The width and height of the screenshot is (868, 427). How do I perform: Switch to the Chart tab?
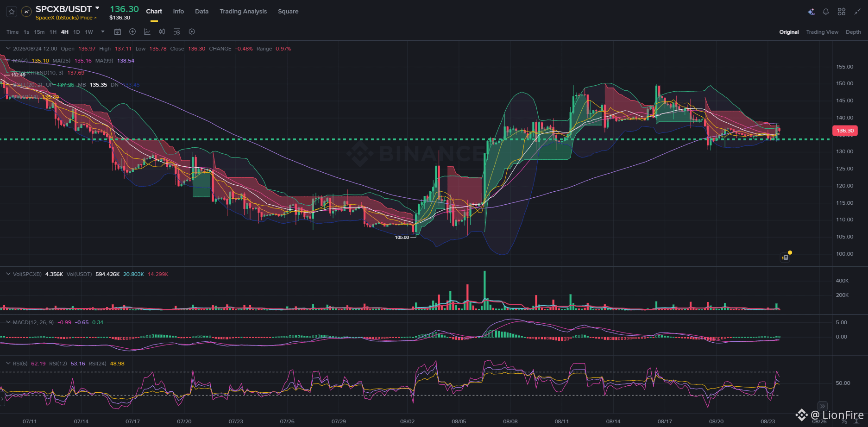154,12
